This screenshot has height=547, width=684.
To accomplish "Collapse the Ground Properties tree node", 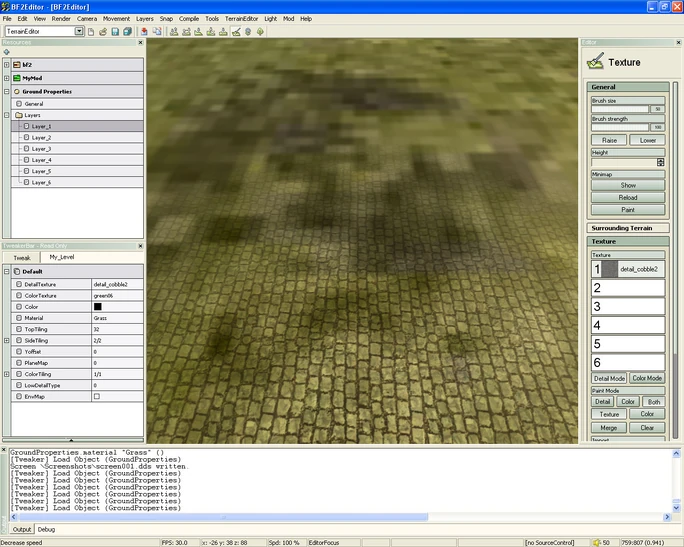I will [6, 91].
